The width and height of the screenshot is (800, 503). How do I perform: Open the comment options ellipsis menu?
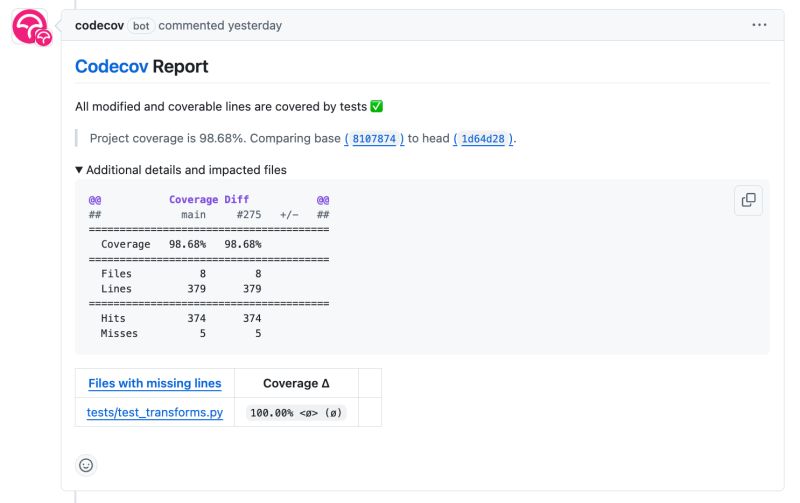pyautogui.click(x=759, y=25)
